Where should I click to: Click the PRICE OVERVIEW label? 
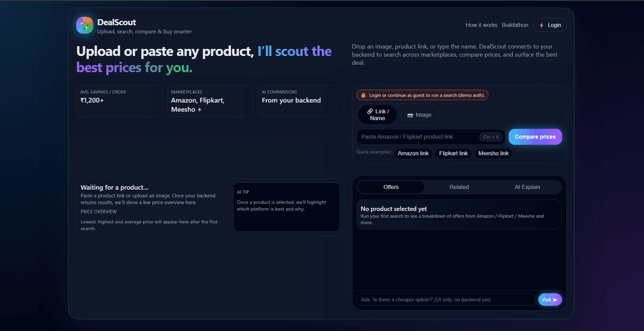[x=98, y=212]
